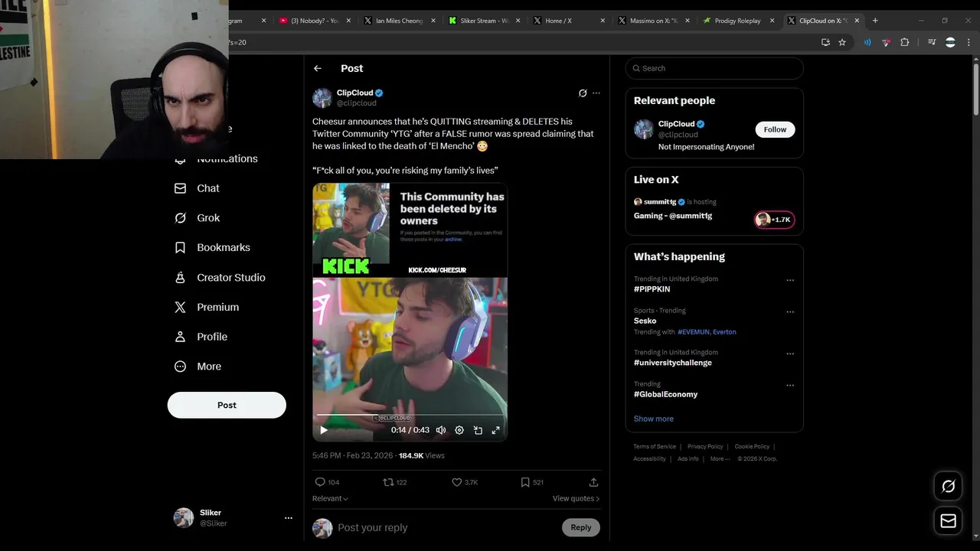Click Sliker account avatar at bottom
The height and width of the screenshot is (551, 980).
pos(184,518)
